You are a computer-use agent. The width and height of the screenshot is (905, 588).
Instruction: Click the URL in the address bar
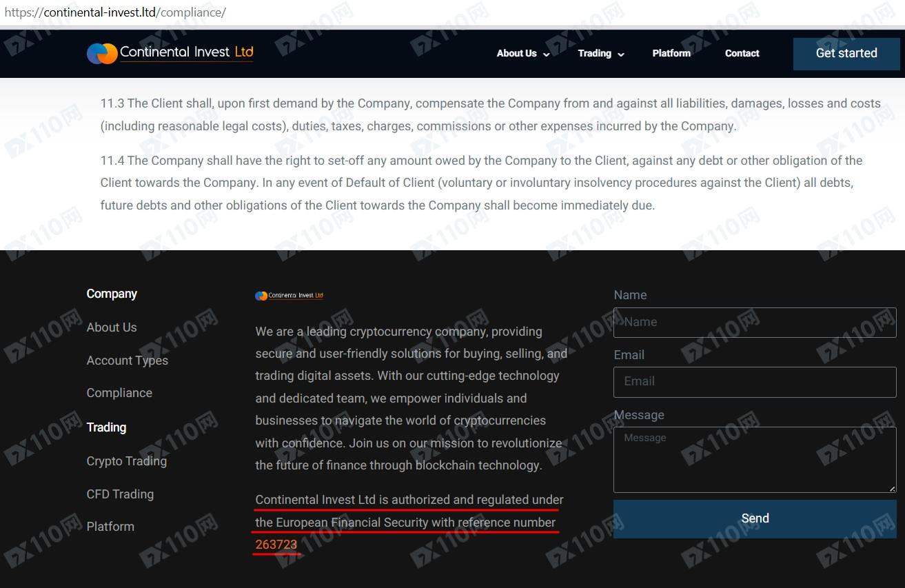pyautogui.click(x=115, y=12)
